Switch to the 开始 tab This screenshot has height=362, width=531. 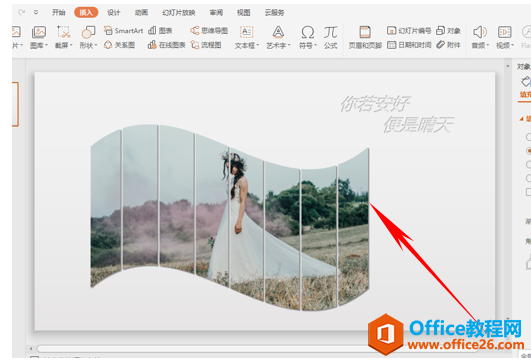pos(59,13)
